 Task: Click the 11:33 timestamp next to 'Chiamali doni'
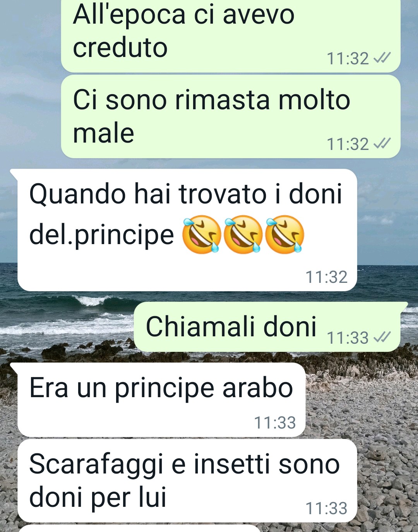(x=348, y=338)
